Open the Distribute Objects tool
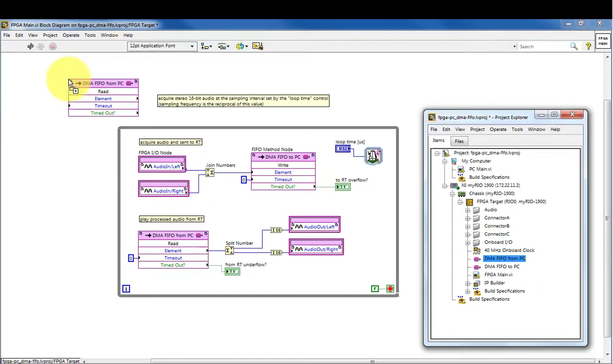This screenshot has width=613, height=364. pos(223,47)
